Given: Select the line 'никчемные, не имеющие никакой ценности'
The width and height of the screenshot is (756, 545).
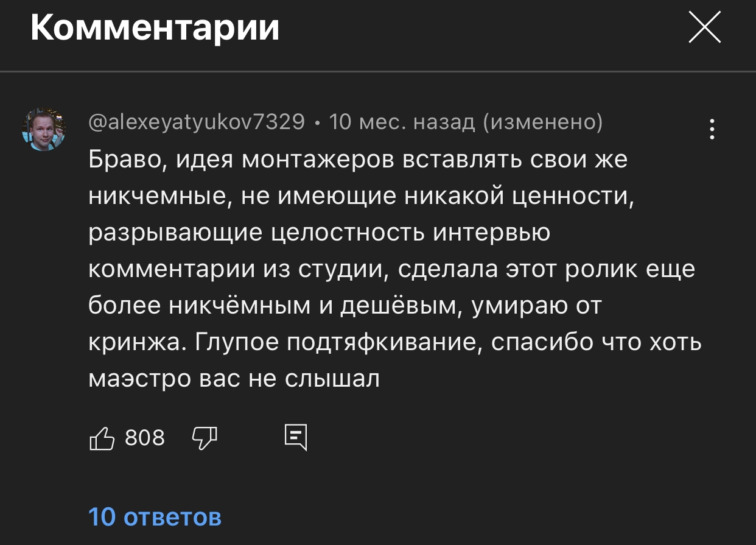Looking at the screenshot, I should (x=362, y=196).
